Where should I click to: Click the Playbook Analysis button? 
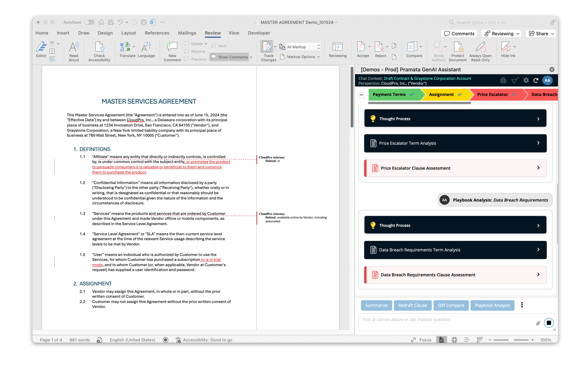[x=492, y=305]
